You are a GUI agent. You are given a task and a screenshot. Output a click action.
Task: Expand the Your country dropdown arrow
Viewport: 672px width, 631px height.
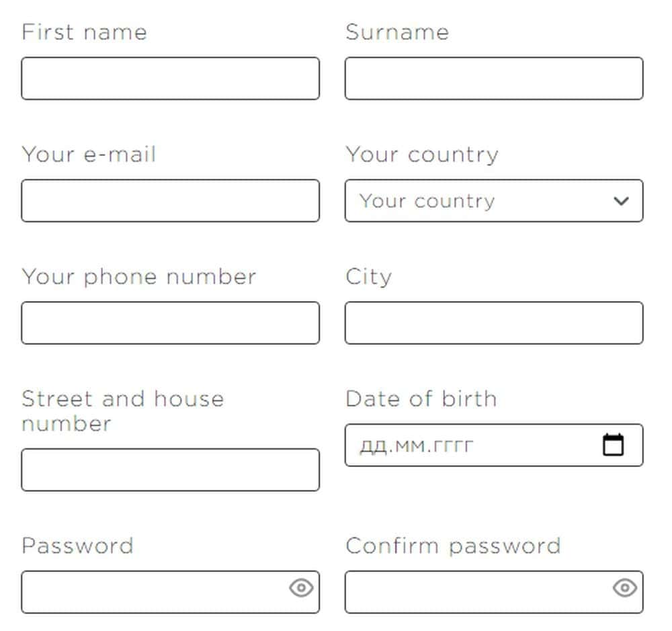(x=621, y=201)
